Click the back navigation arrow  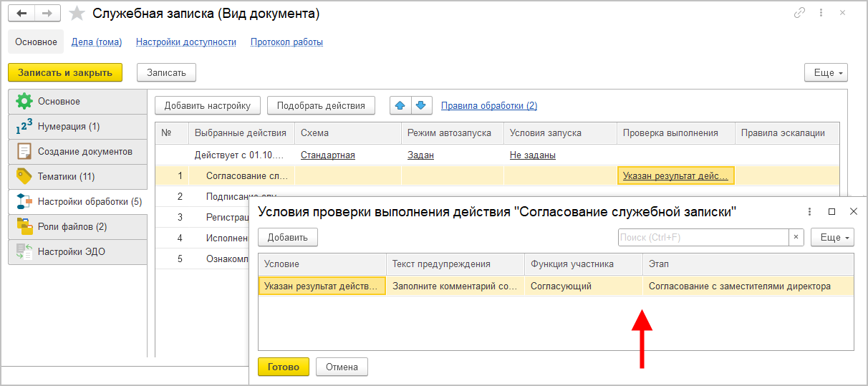(x=21, y=14)
